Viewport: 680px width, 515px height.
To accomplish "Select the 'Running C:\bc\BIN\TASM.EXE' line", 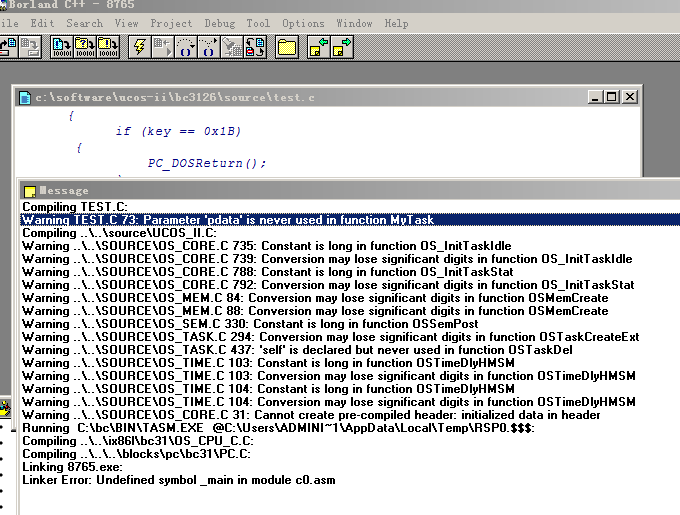I will 350,428.
